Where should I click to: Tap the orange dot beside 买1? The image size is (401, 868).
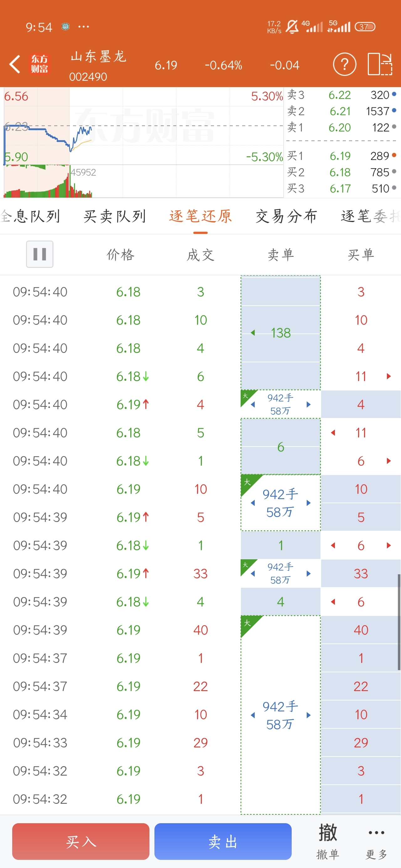[x=394, y=155]
